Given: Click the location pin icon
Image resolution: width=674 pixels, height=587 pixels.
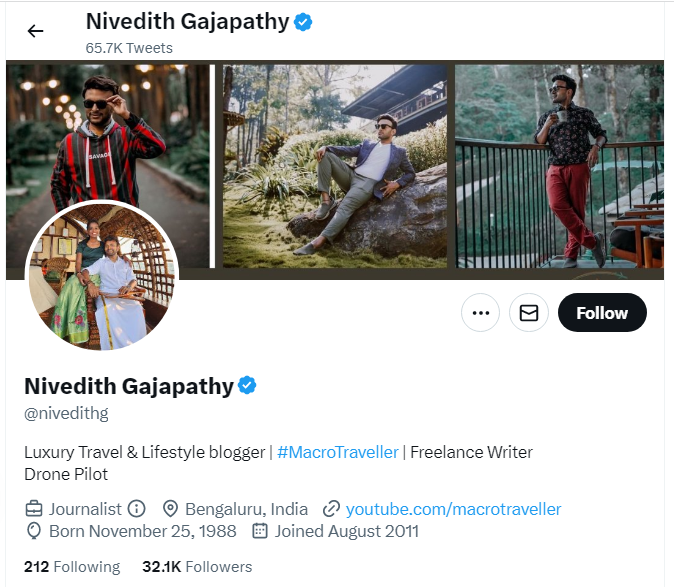Looking at the screenshot, I should 169,508.
